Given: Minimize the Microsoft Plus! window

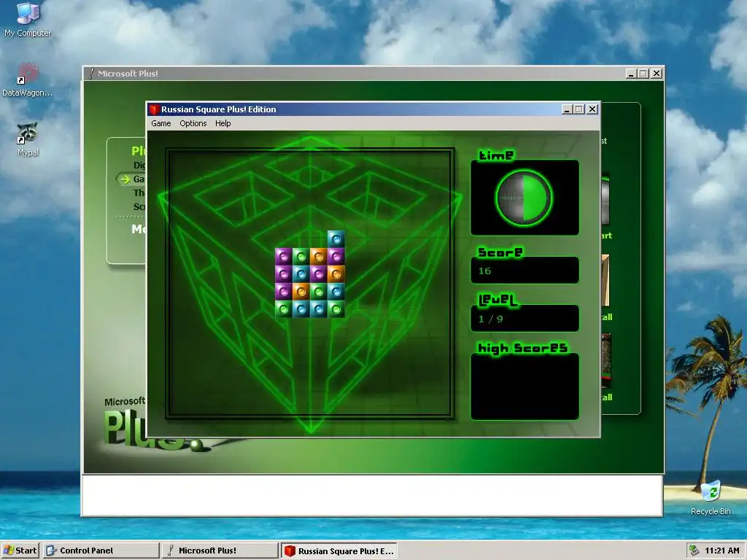Looking at the screenshot, I should pyautogui.click(x=631, y=74).
